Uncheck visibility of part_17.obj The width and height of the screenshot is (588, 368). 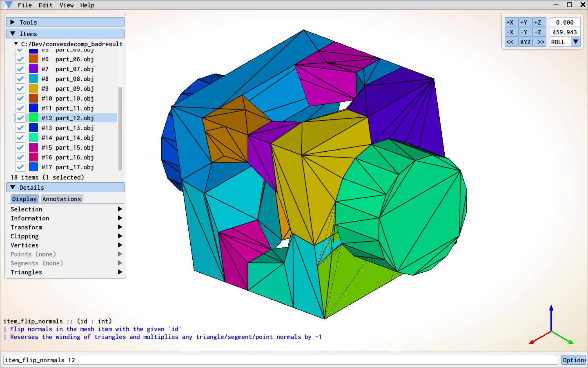(20, 167)
